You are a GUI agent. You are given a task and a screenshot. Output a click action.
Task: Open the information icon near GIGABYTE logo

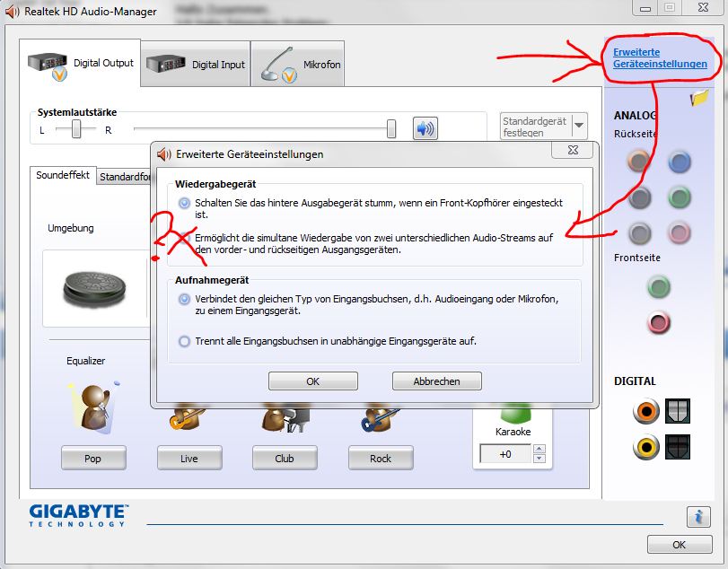(x=698, y=517)
